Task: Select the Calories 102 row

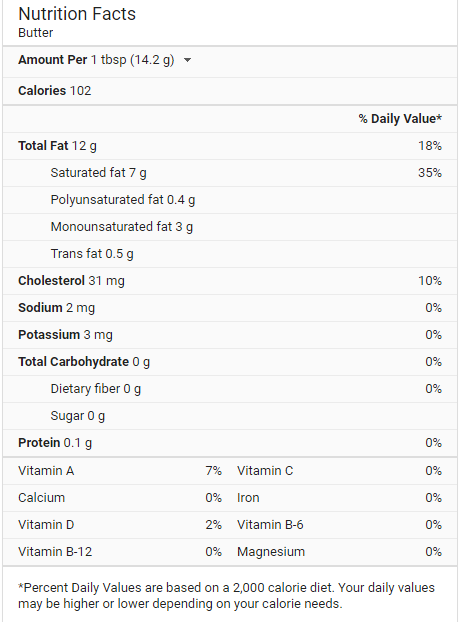Action: [230, 91]
